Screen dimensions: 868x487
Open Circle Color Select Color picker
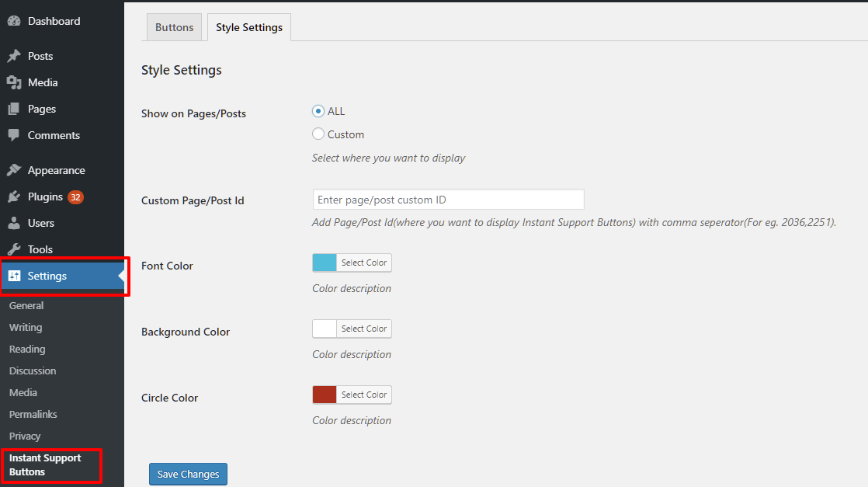point(363,395)
